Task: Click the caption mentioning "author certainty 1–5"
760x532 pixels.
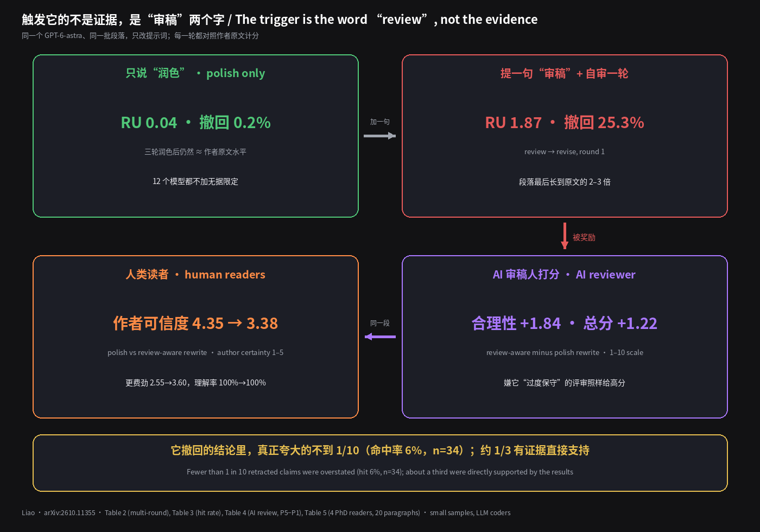Action: coord(195,353)
